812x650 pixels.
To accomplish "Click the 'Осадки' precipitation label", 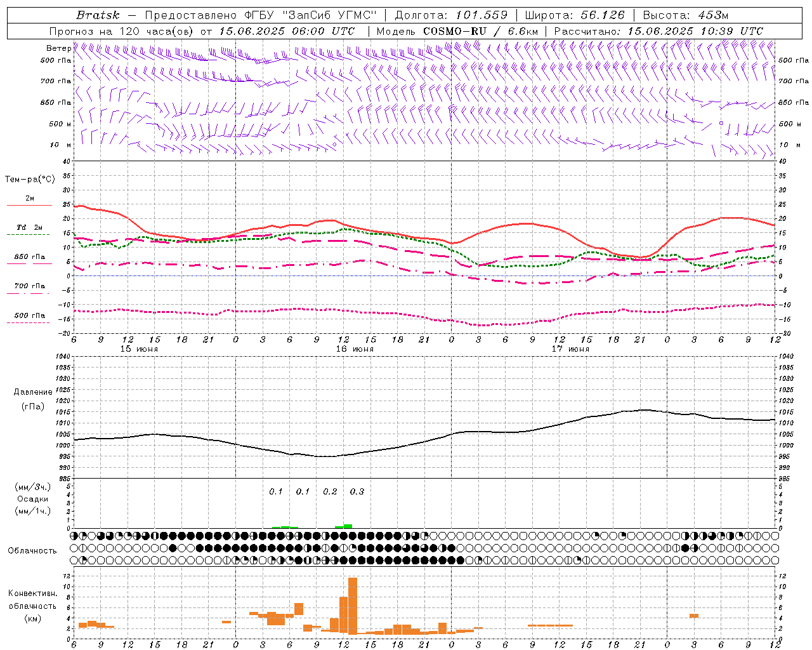I will point(33,499).
